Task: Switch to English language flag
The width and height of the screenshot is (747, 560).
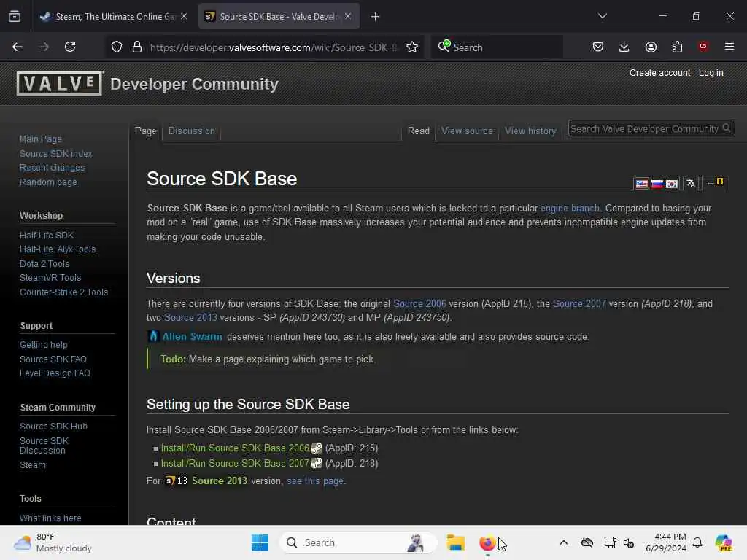Action: [x=642, y=184]
